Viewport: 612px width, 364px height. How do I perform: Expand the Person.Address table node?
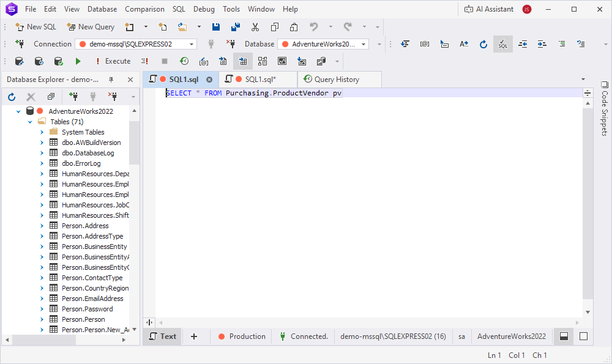tap(41, 225)
